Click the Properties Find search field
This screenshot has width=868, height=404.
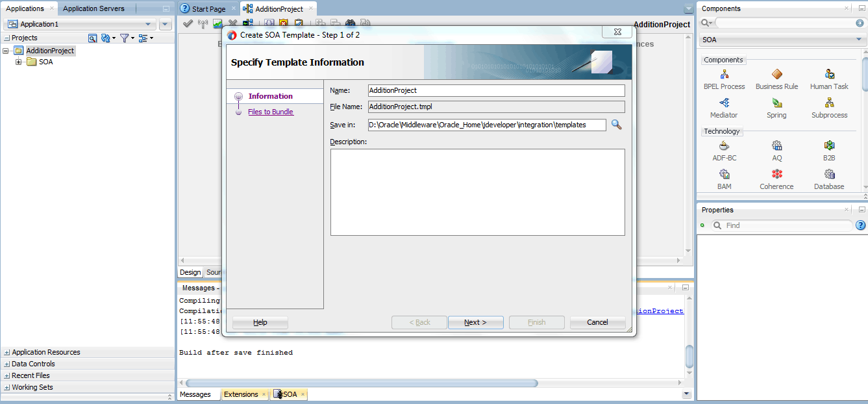point(781,225)
